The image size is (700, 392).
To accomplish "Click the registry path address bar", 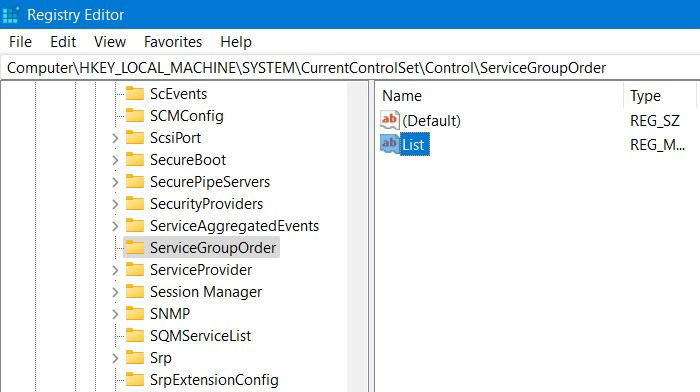I will tap(350, 68).
